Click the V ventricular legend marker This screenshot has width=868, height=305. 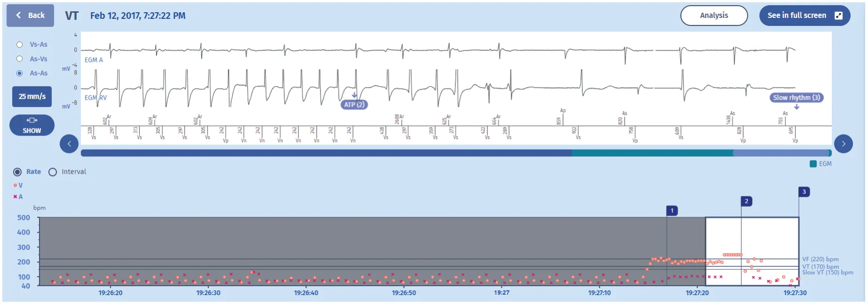coord(15,185)
